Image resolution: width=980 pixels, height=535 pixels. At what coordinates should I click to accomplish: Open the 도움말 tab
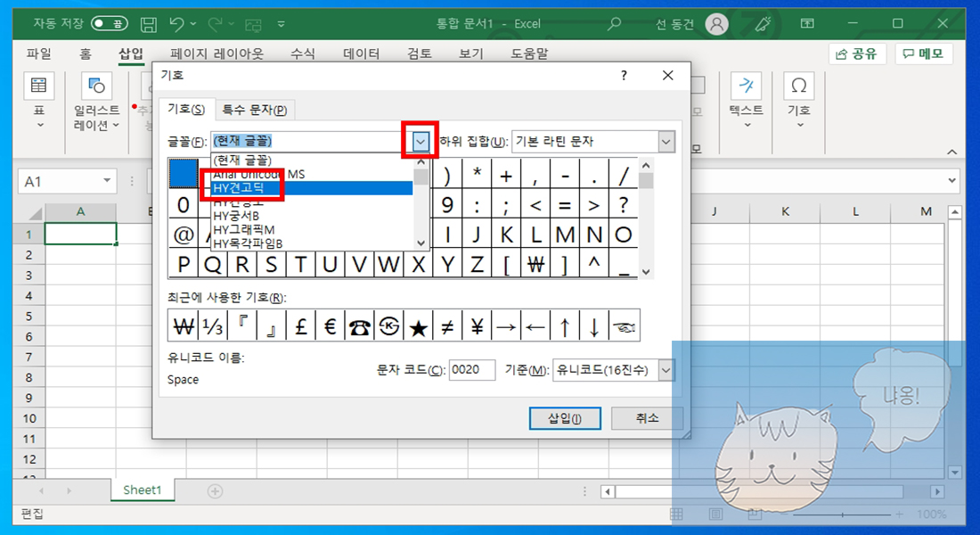(529, 53)
